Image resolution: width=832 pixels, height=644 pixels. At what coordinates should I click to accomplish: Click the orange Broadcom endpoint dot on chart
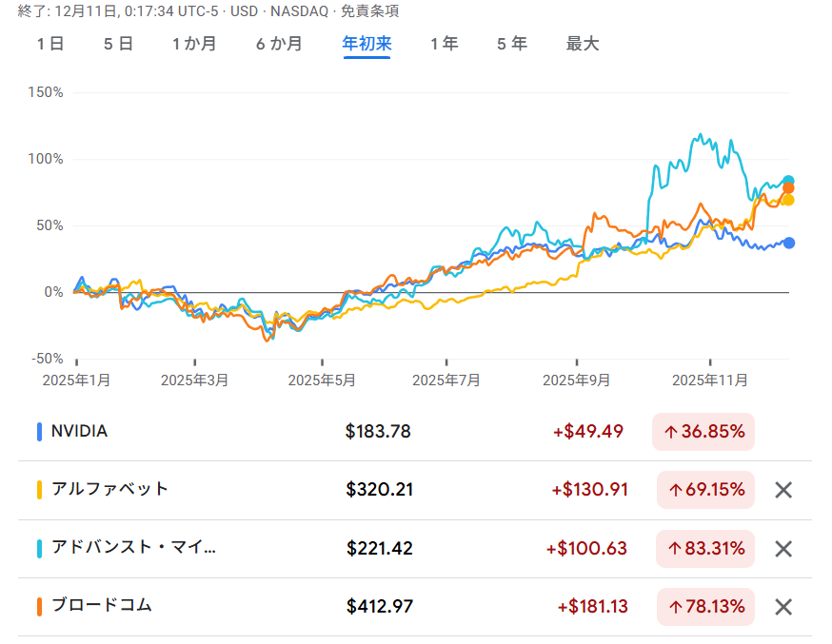click(x=788, y=188)
